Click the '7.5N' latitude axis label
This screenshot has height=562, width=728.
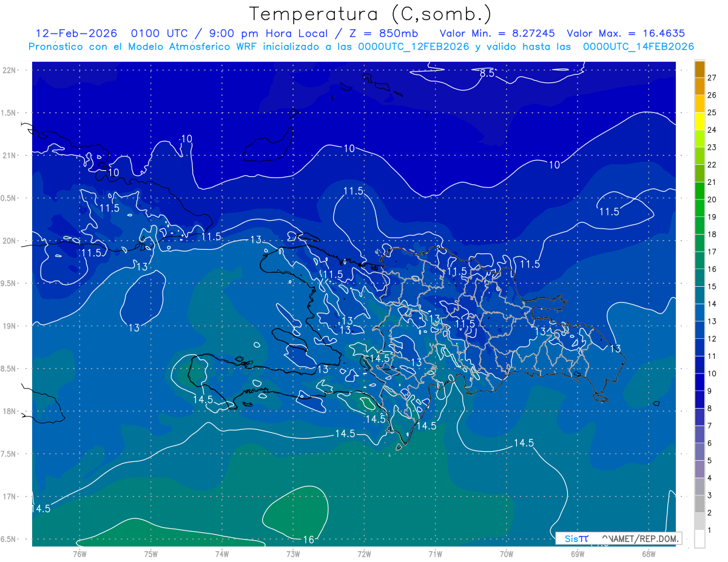[x=9, y=454]
